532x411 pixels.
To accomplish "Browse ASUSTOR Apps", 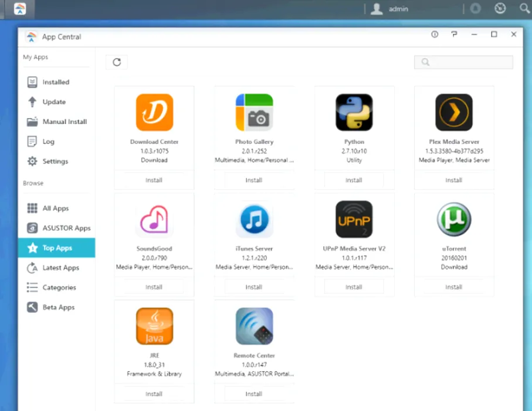I will click(x=56, y=228).
